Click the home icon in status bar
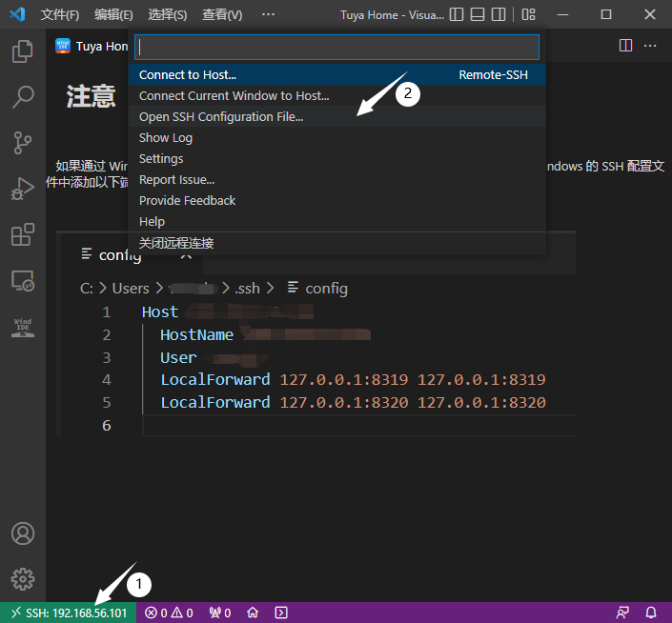The width and height of the screenshot is (672, 623). 253,613
